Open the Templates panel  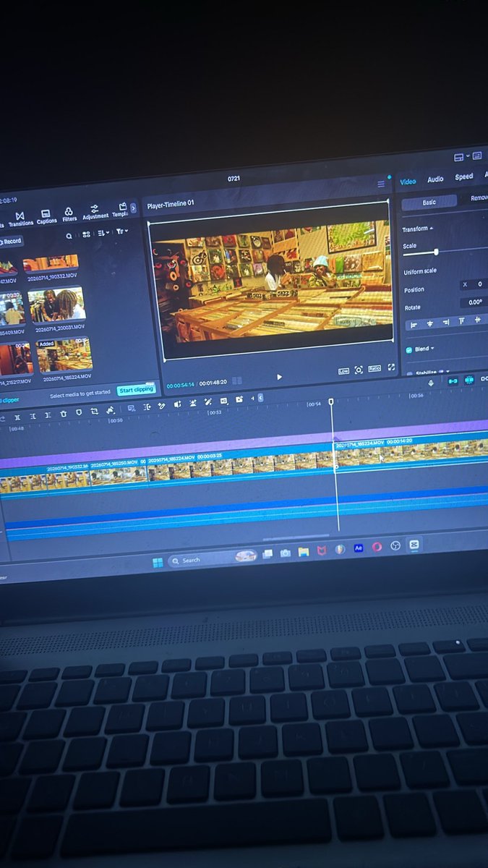pos(120,210)
